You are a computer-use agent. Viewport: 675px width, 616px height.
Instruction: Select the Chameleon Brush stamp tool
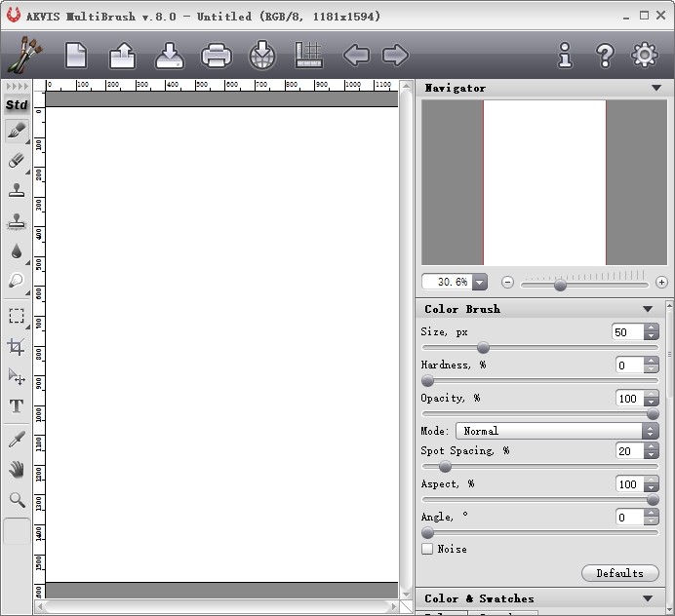coord(17,221)
